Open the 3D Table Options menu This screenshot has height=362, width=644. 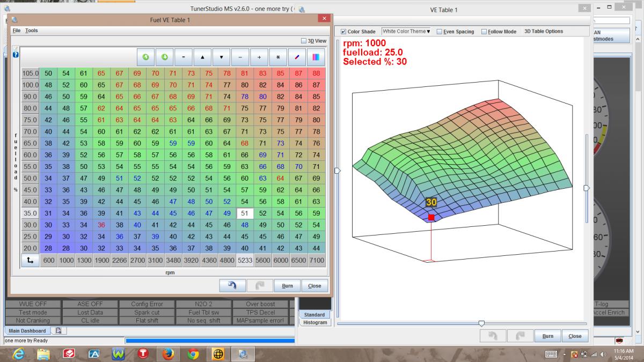point(543,32)
